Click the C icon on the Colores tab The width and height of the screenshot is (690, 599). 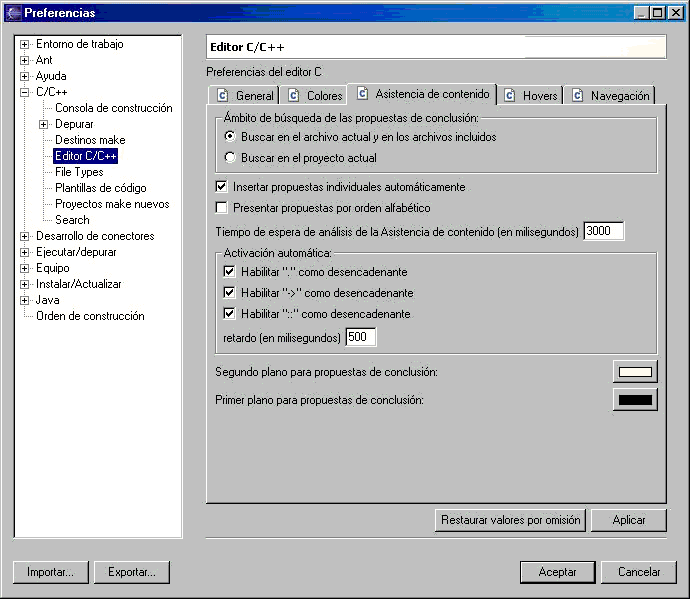(x=294, y=96)
